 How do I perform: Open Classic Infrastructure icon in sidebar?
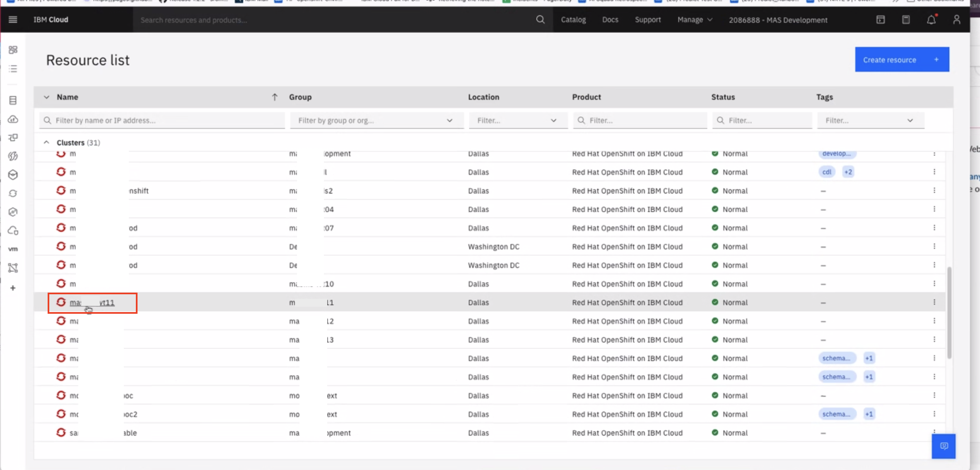[x=13, y=100]
